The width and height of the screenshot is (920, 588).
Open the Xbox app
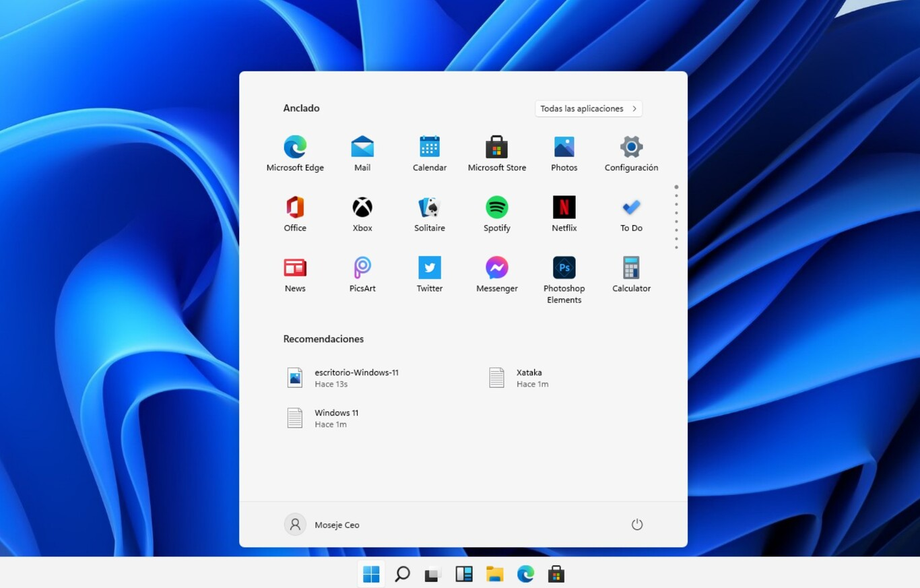(362, 214)
